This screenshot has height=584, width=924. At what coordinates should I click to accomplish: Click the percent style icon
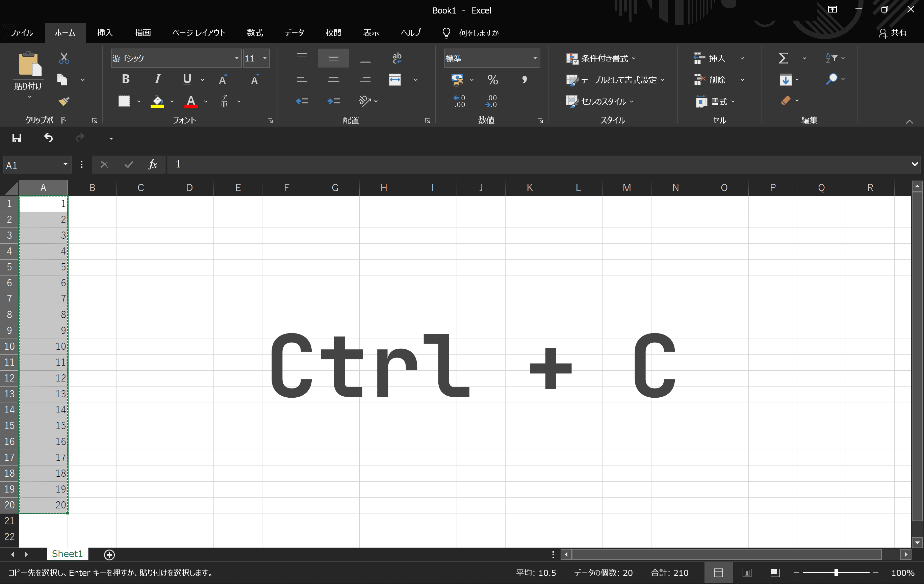493,80
